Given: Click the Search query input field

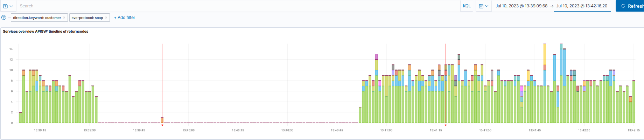Looking at the screenshot, I should (x=238, y=6).
